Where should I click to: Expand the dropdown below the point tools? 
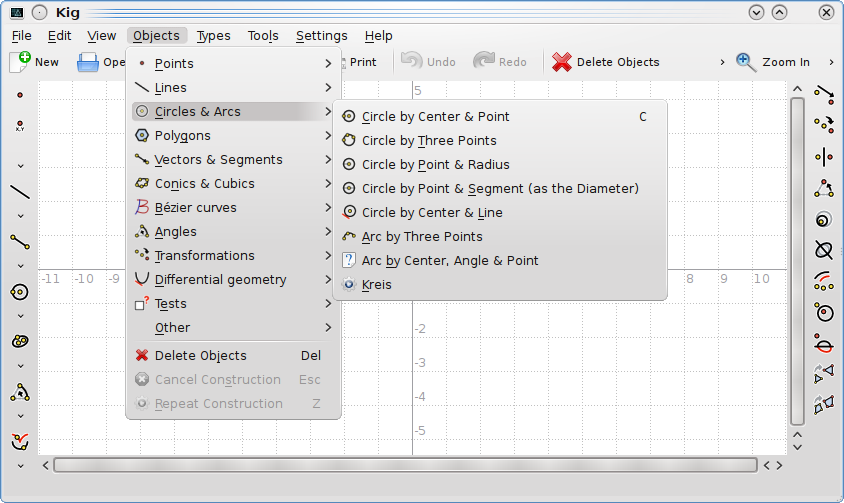[x=20, y=166]
